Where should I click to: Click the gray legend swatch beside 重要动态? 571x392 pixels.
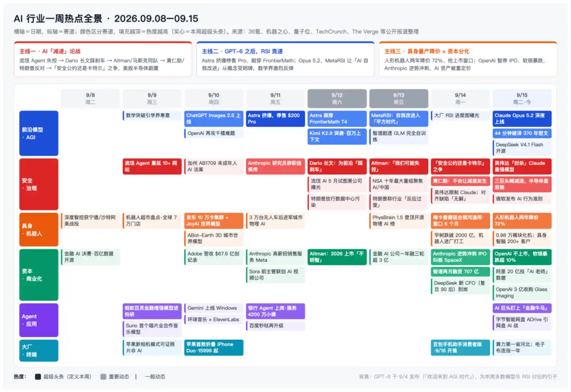point(103,377)
